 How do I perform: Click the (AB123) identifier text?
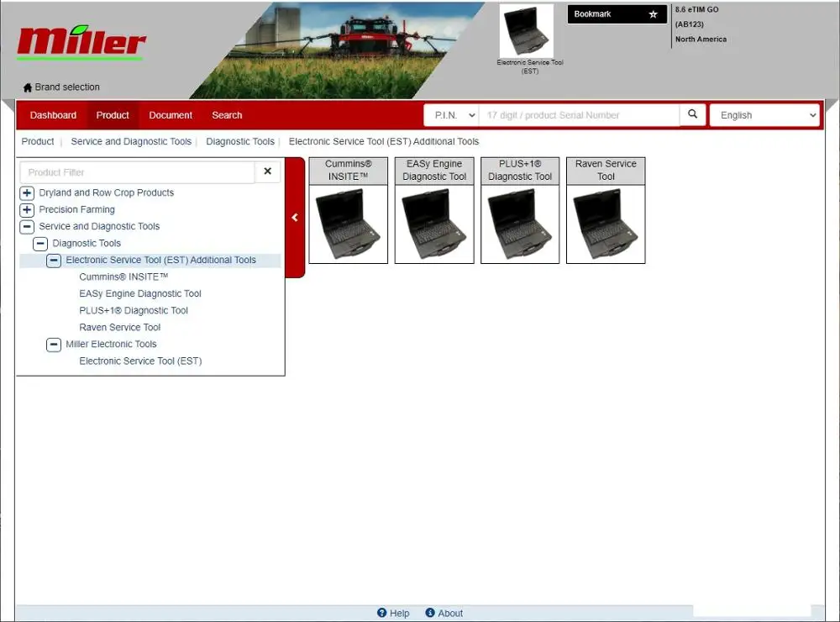(x=689, y=24)
